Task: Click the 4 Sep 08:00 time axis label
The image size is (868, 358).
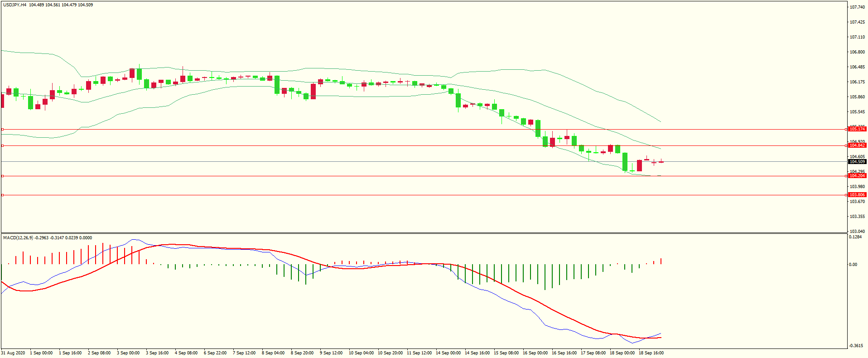Action: tap(186, 353)
